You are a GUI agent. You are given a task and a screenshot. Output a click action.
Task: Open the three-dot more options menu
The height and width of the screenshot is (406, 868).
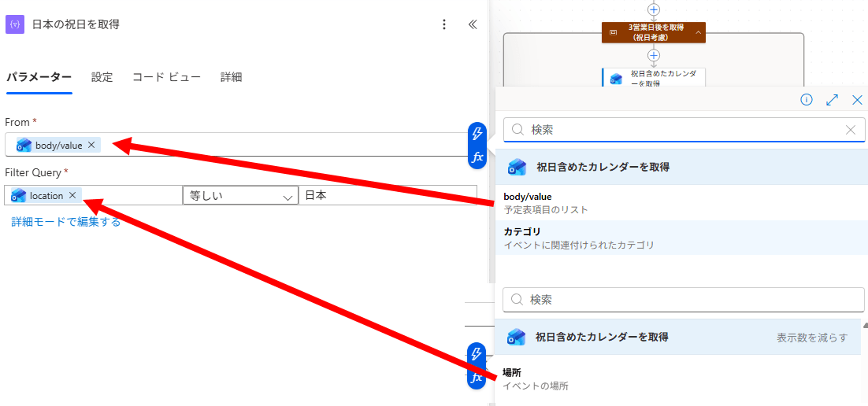pos(444,24)
